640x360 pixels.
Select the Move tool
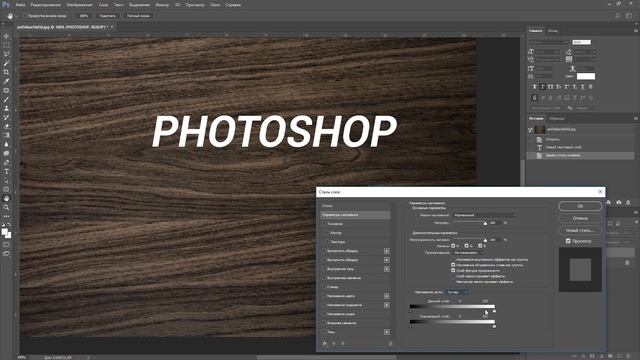coord(6,36)
